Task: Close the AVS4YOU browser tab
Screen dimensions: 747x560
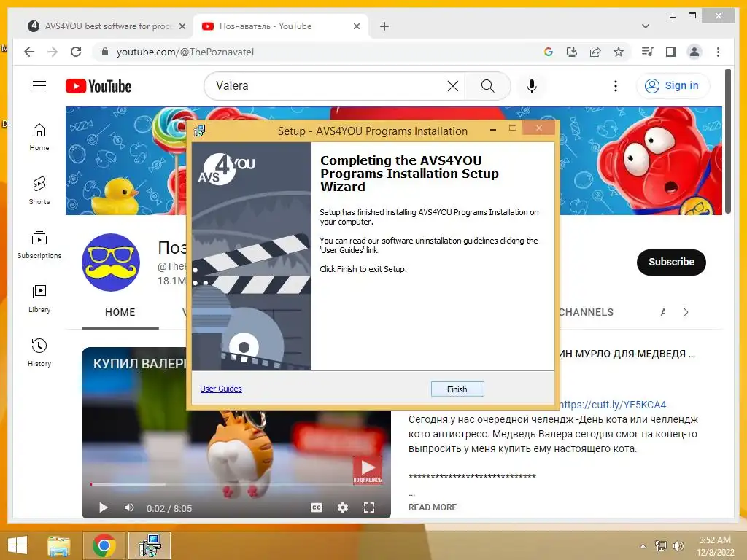Action: 182,26
